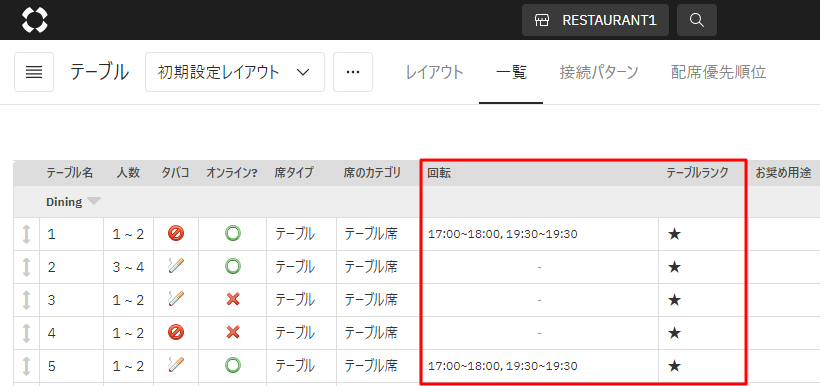Click no-smoking icon in table 4 row
This screenshot has height=386, width=824.
tap(176, 332)
